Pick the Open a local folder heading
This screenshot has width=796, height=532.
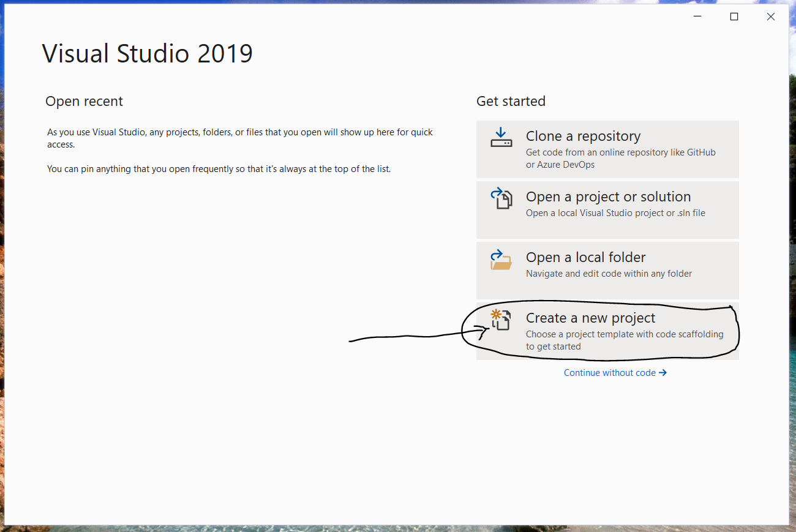[585, 257]
